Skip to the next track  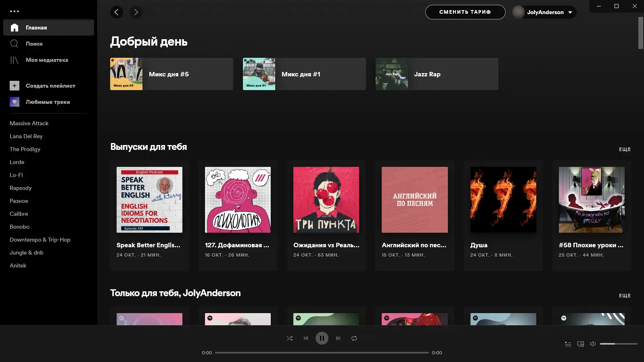(338, 338)
